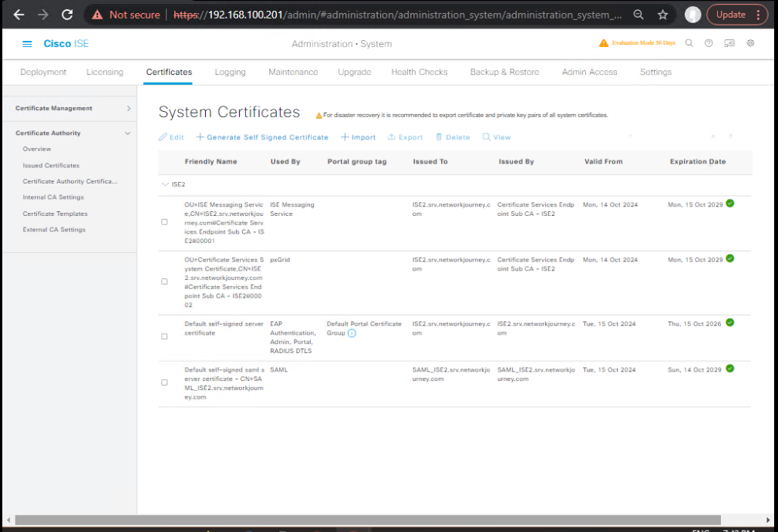Image resolution: width=778 pixels, height=532 pixels.
Task: Sort by Expiration Date column header
Action: 698,161
